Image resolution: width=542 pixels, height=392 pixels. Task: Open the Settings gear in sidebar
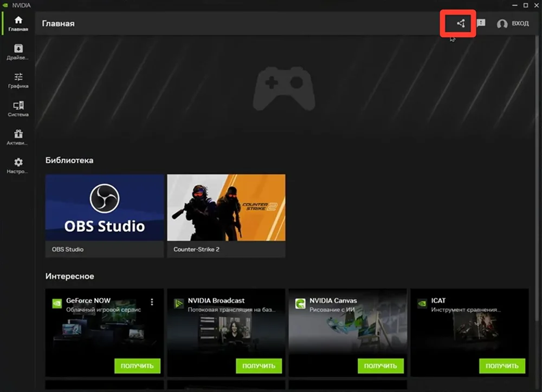pos(18,166)
